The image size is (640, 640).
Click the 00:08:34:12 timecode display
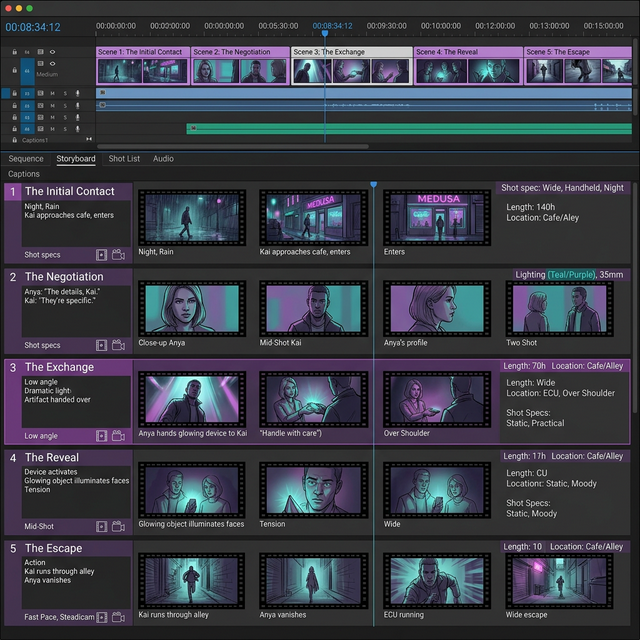point(33,27)
